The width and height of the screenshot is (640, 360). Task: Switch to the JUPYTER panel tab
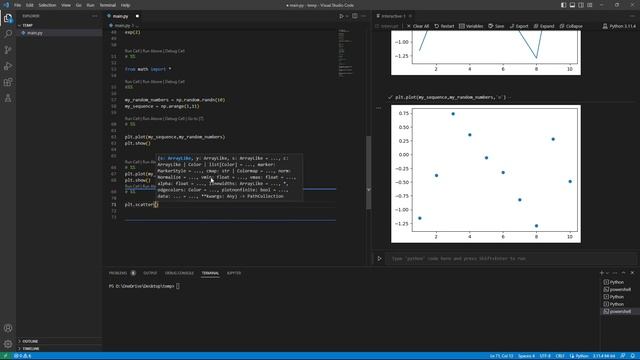pos(234,273)
